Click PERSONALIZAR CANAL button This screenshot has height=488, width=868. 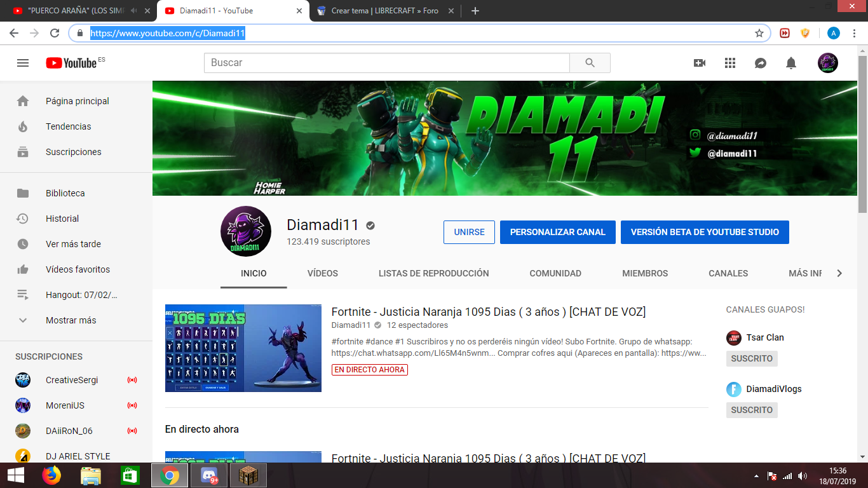tap(557, 232)
